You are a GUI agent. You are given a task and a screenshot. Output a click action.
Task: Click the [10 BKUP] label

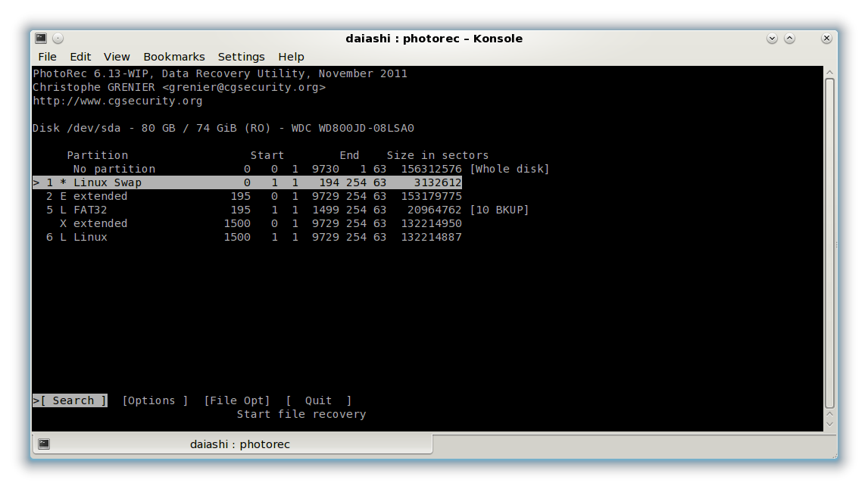[499, 210]
